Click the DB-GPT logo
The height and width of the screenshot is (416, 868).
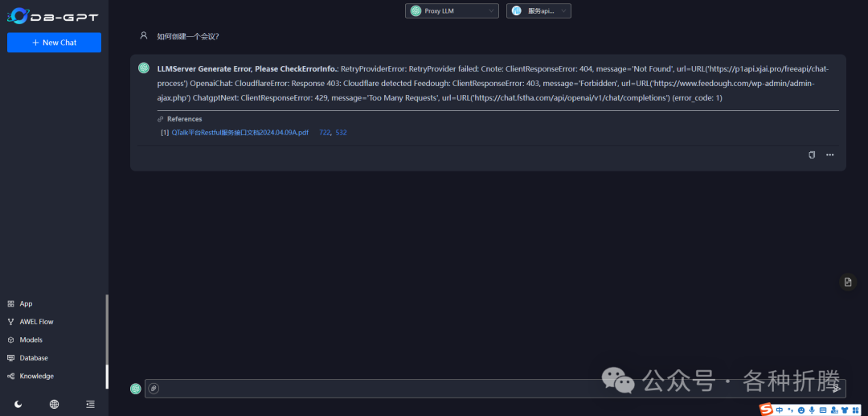tap(52, 15)
